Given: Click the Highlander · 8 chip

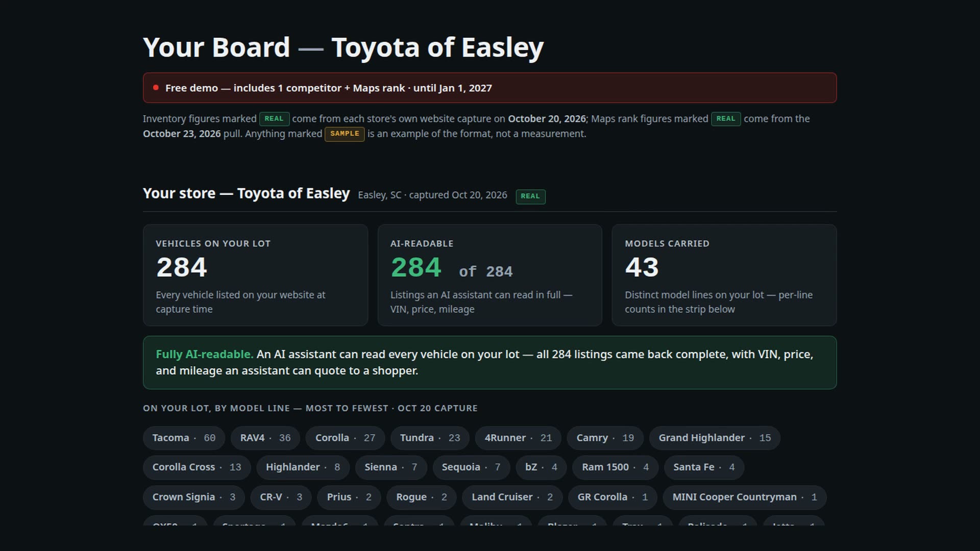Looking at the screenshot, I should (303, 467).
